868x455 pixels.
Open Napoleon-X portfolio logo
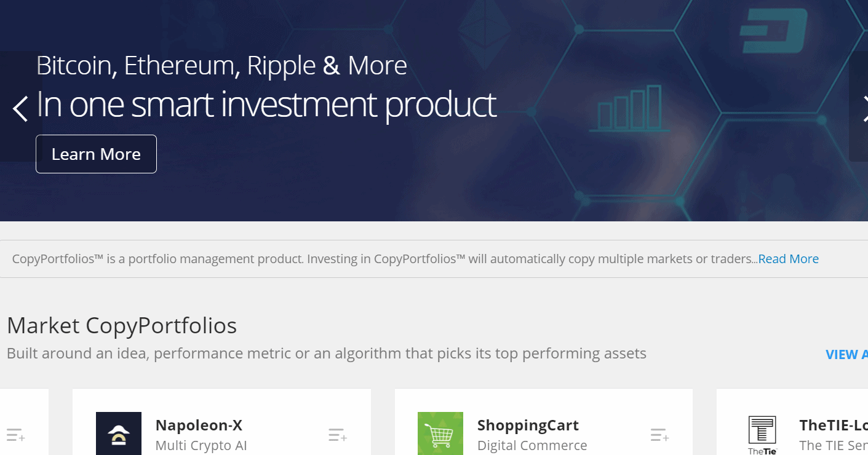click(x=119, y=433)
